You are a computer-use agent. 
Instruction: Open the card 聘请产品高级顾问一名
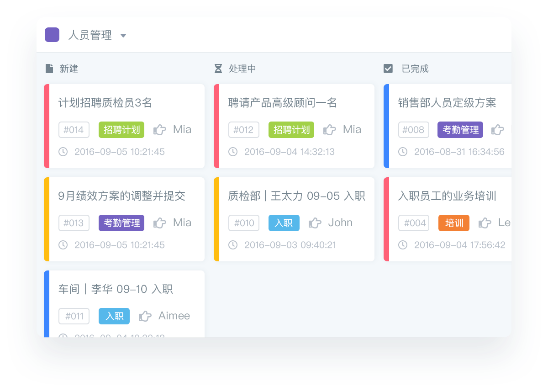click(x=282, y=103)
